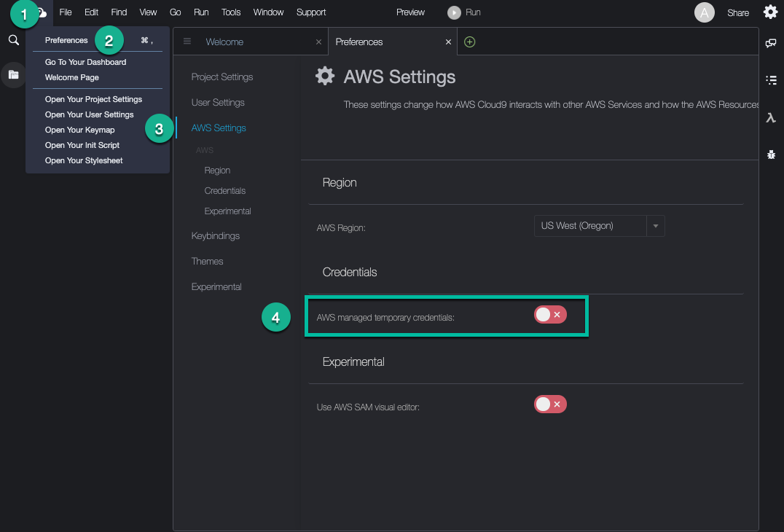The height and width of the screenshot is (532, 784).
Task: Jump to Region subsection in sidebar
Action: coord(217,171)
